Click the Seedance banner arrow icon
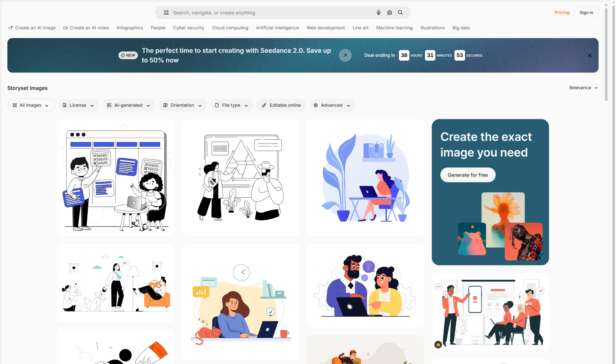Viewport: 616px width, 364px height. (x=345, y=55)
